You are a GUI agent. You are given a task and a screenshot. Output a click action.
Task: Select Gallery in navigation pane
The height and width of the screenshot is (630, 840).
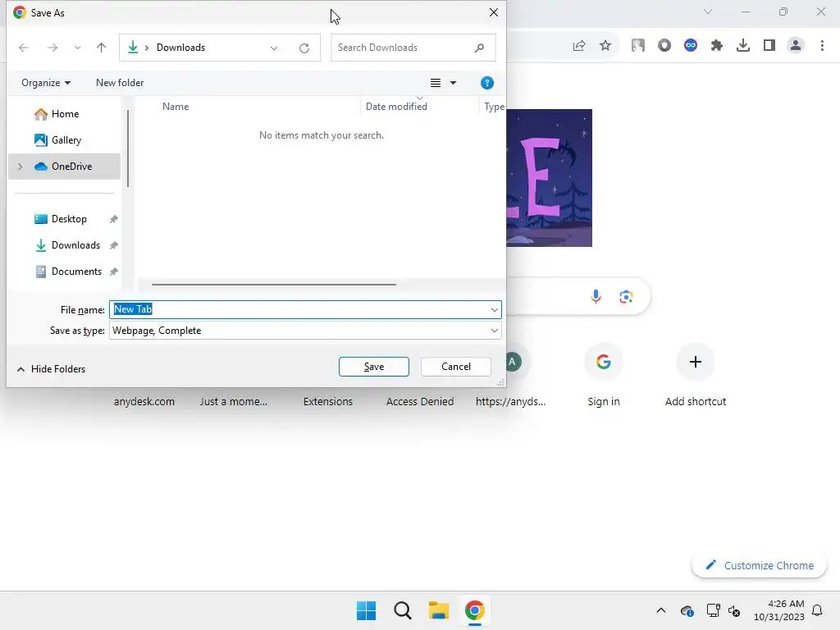(x=64, y=139)
